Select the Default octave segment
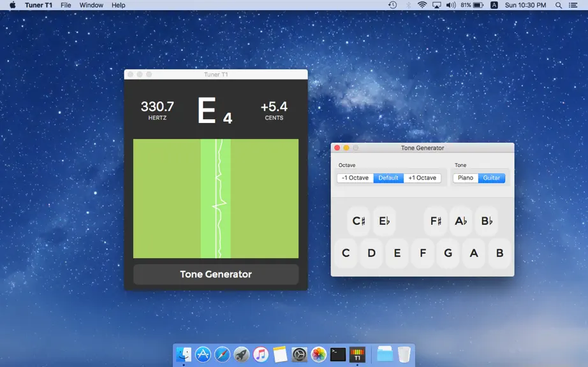Viewport: 588px width, 367px height. tap(388, 178)
